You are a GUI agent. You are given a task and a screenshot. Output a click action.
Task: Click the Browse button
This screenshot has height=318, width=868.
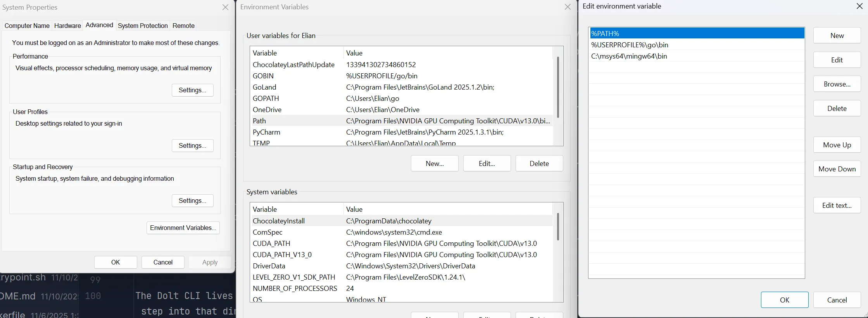(837, 84)
